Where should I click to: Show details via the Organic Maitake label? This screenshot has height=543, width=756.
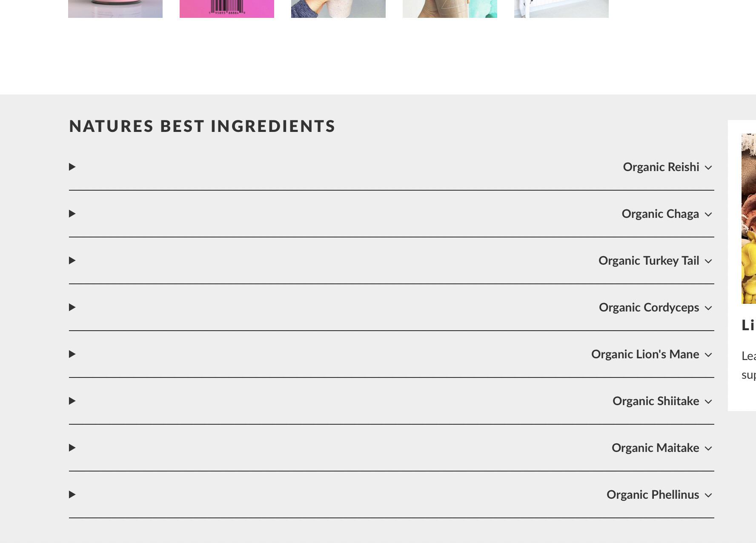click(x=655, y=448)
